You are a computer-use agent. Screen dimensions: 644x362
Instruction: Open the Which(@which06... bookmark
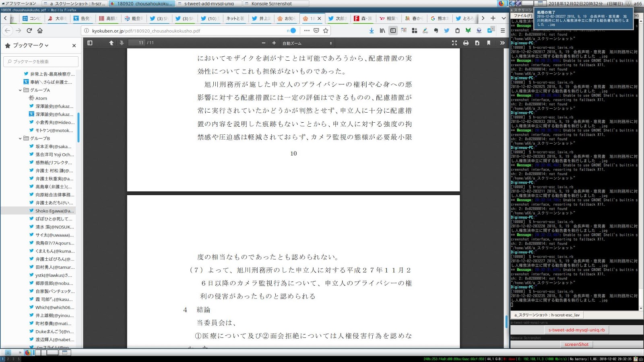pyautogui.click(x=51, y=307)
